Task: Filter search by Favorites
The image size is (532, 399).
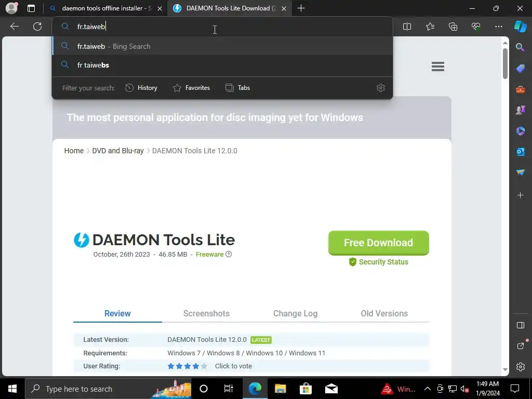Action: coord(192,88)
